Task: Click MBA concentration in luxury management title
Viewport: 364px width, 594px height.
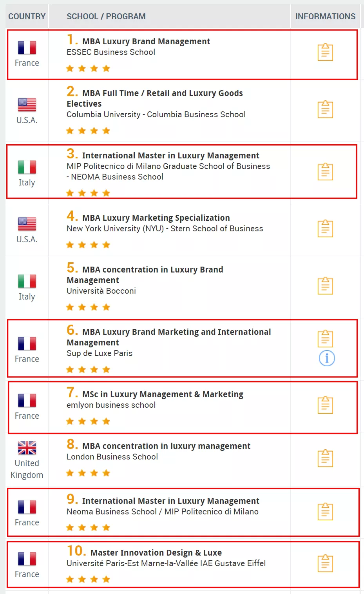Action: [x=166, y=446]
